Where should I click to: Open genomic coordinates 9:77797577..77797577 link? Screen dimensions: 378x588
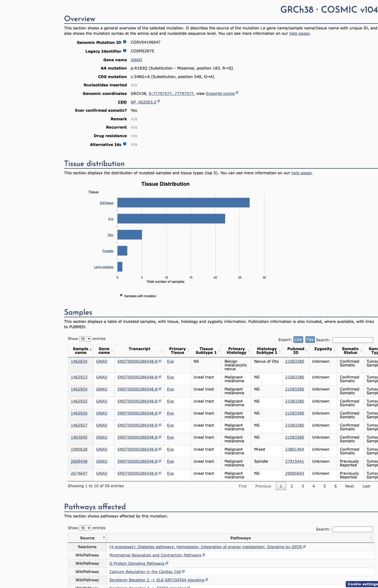click(171, 94)
